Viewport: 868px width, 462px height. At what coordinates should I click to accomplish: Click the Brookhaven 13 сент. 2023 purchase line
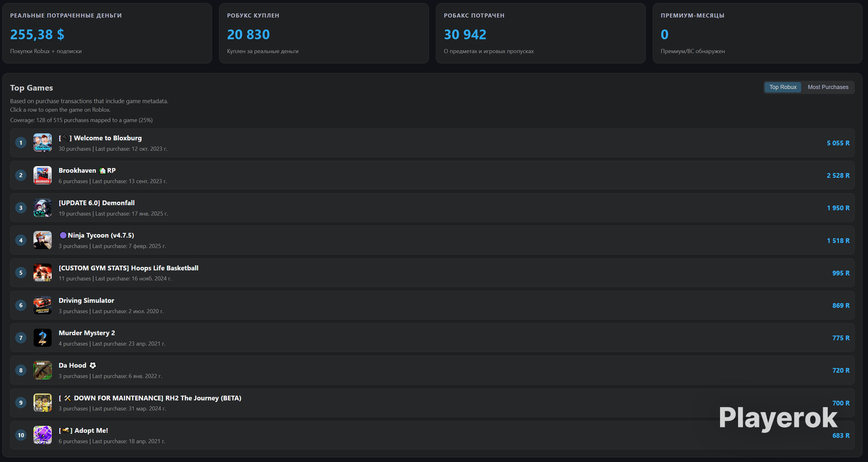click(113, 181)
